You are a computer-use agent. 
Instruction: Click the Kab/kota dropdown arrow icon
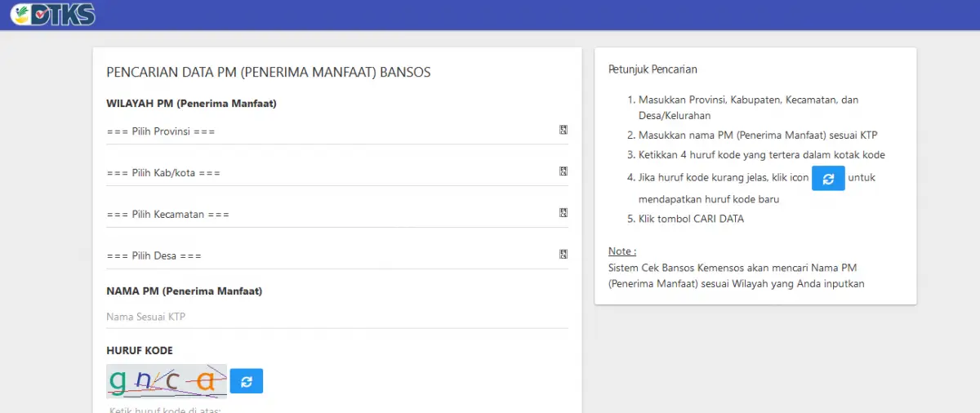tap(563, 171)
